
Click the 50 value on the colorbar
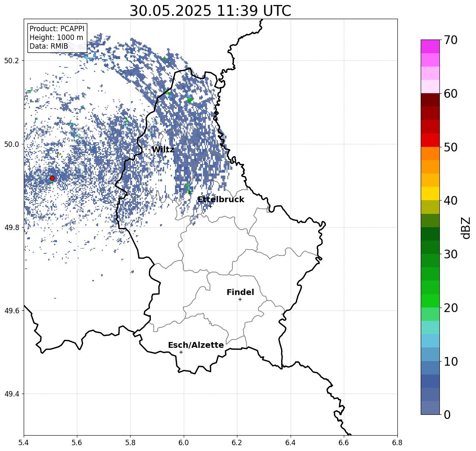[x=451, y=147]
